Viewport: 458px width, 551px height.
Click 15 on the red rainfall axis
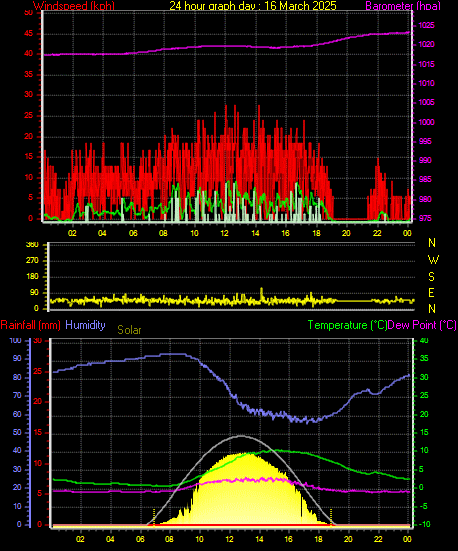click(37, 433)
